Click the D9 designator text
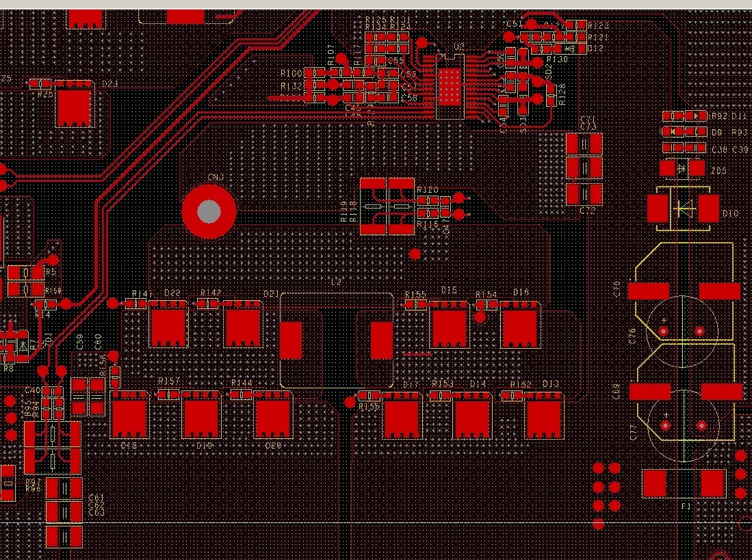Screen dimensions: 752x560 point(716,132)
